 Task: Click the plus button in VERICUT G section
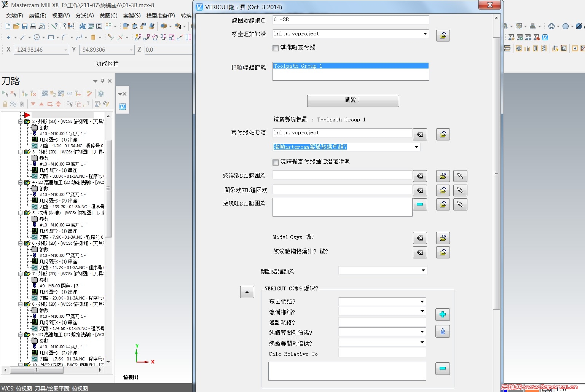443,314
